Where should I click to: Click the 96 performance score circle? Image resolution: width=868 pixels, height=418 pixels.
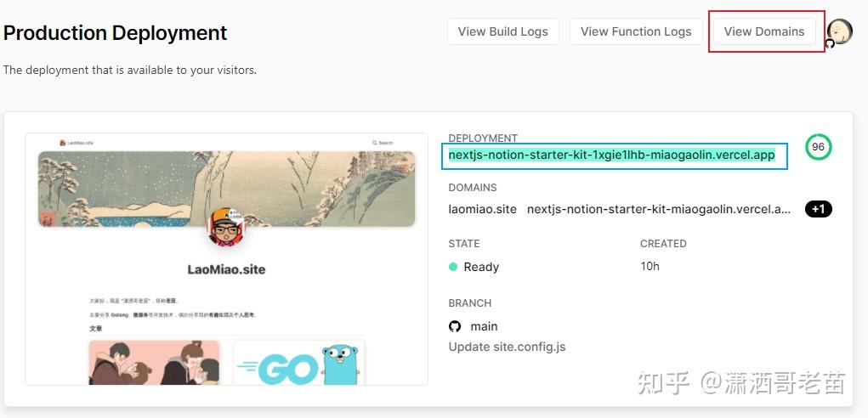818,147
